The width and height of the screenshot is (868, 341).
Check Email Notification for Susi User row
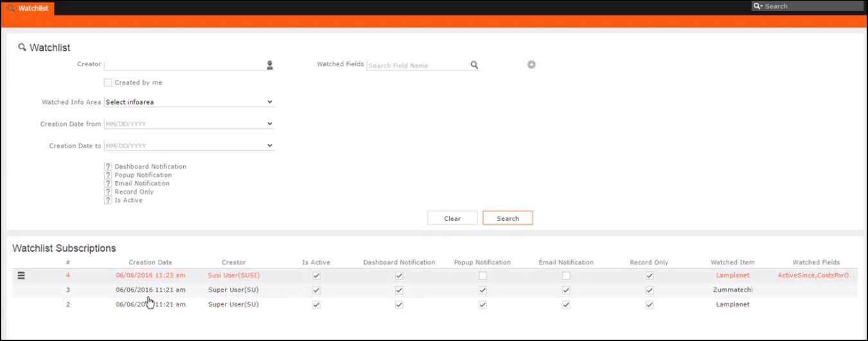pos(566,275)
